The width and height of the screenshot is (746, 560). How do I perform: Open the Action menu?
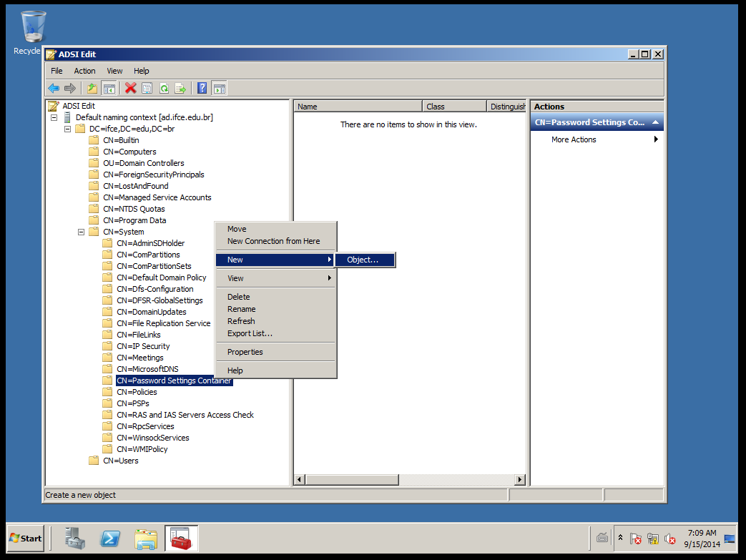tap(84, 71)
